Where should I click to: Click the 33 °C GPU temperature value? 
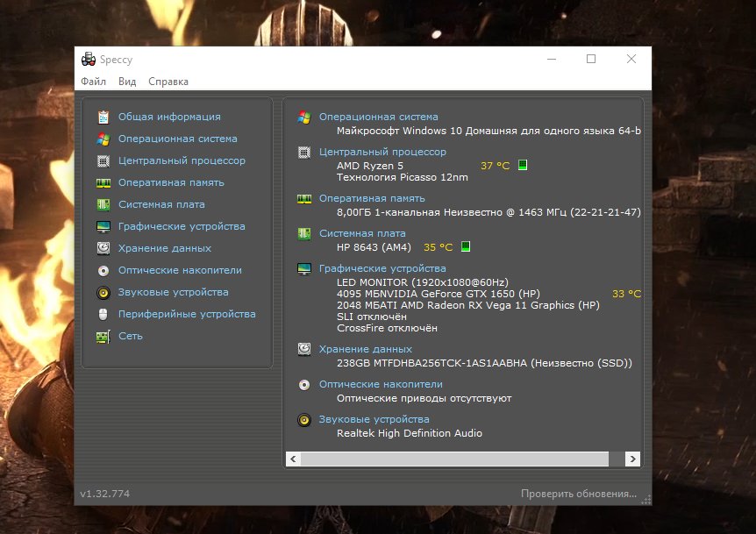click(x=627, y=294)
